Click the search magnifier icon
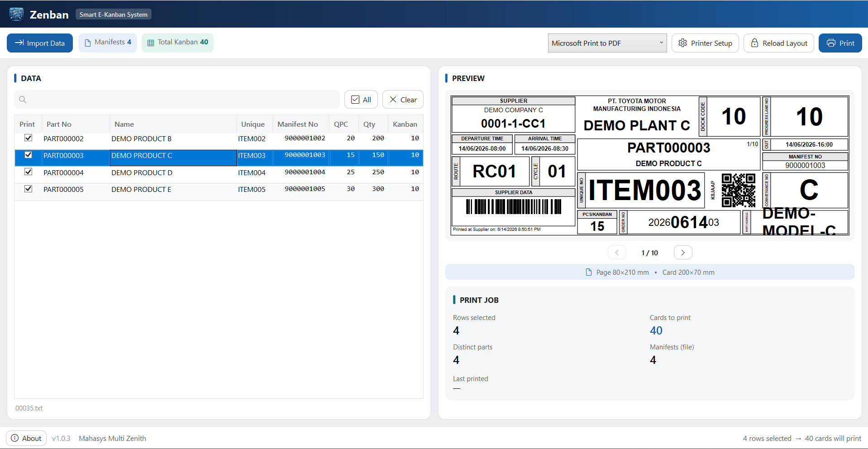Viewport: 868px width, 449px height. point(23,100)
